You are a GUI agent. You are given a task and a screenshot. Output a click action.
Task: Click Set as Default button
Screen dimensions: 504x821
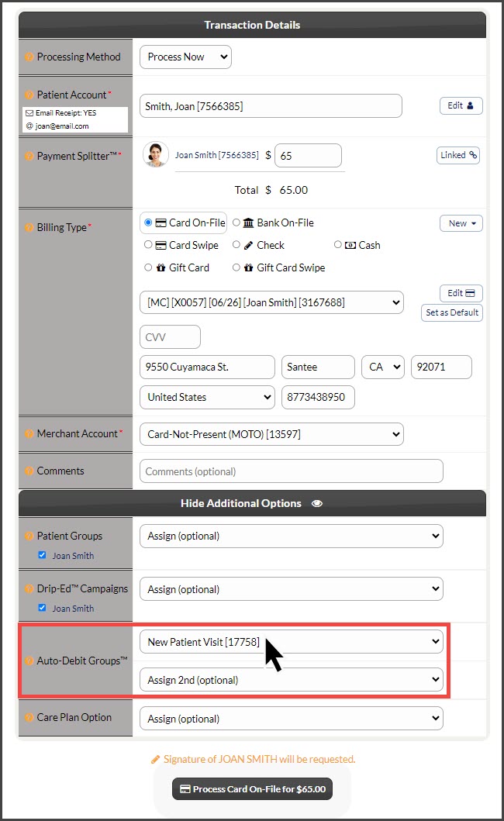click(452, 312)
